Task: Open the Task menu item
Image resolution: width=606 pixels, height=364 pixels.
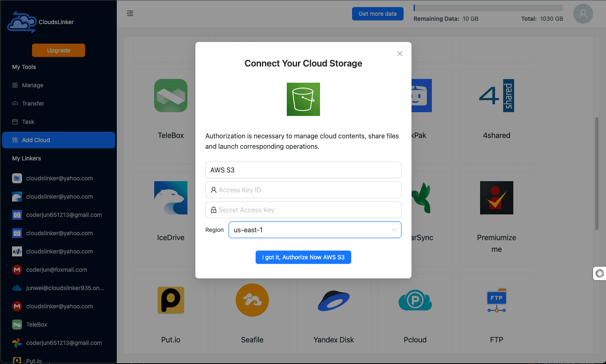Action: pyautogui.click(x=59, y=122)
